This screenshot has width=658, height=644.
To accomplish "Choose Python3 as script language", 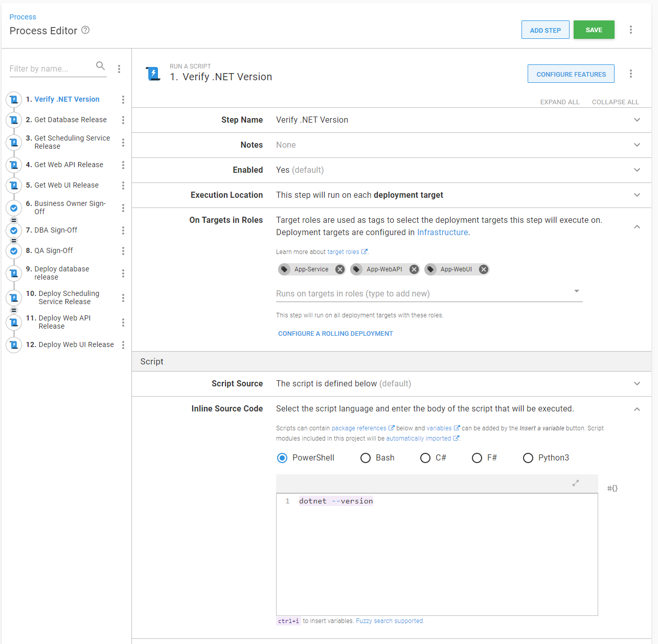I will (528, 458).
